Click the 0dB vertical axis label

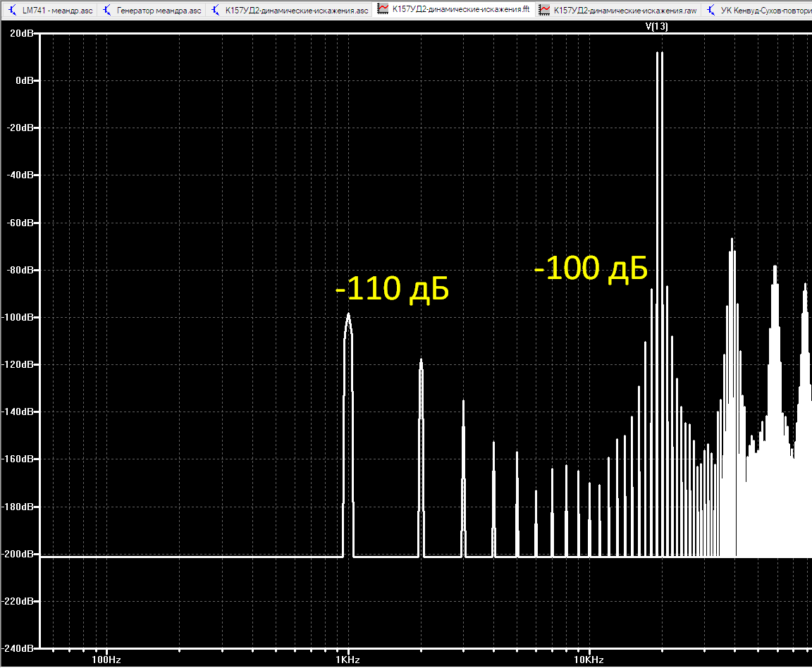(25, 80)
